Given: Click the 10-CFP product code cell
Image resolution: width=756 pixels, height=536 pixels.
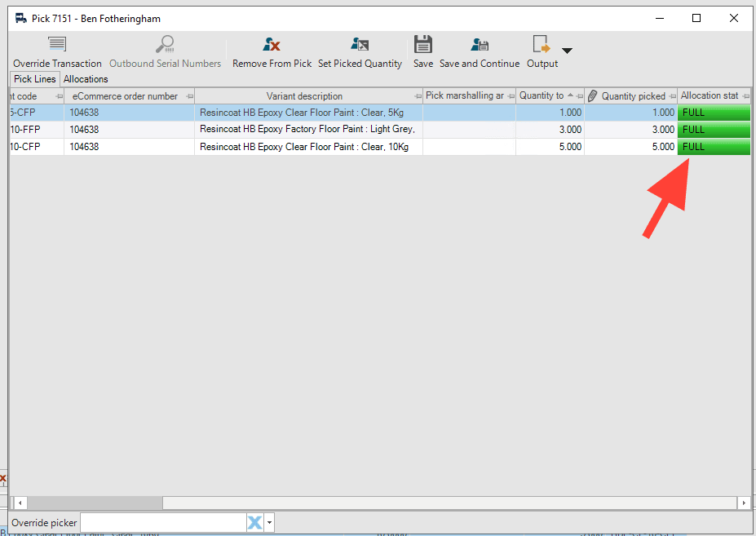Looking at the screenshot, I should (37, 147).
